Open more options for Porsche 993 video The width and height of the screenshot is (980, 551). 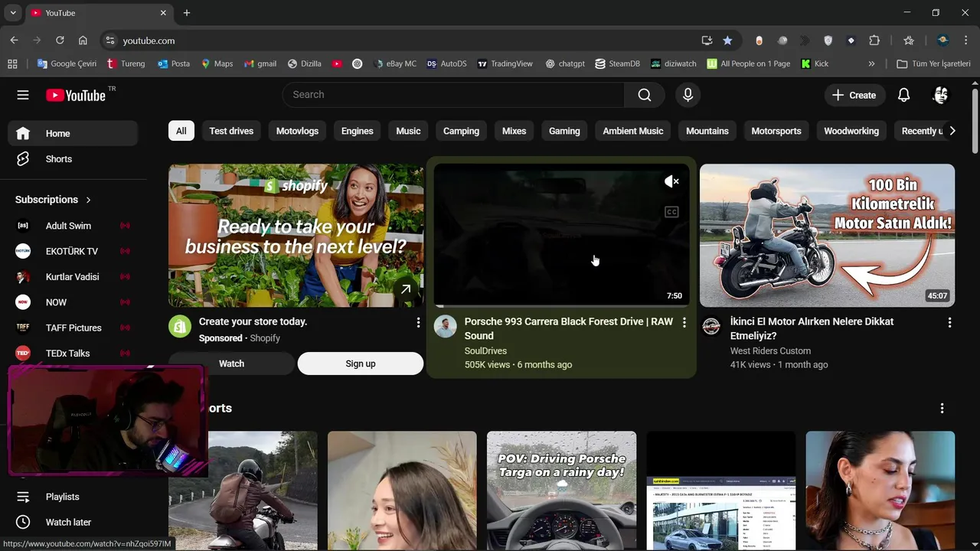(684, 323)
